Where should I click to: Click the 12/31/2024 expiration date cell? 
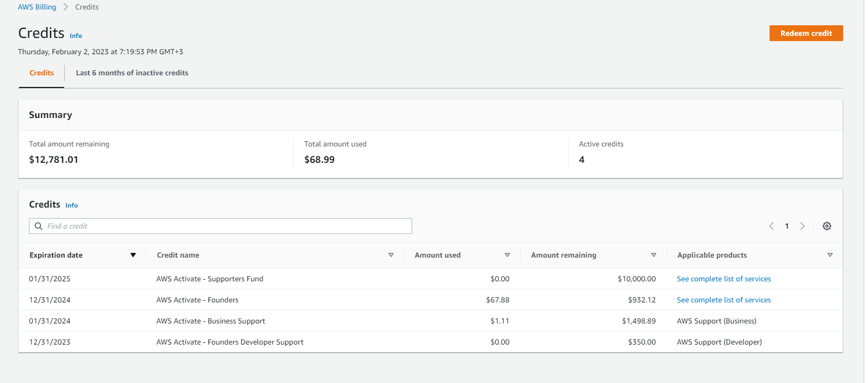49,300
